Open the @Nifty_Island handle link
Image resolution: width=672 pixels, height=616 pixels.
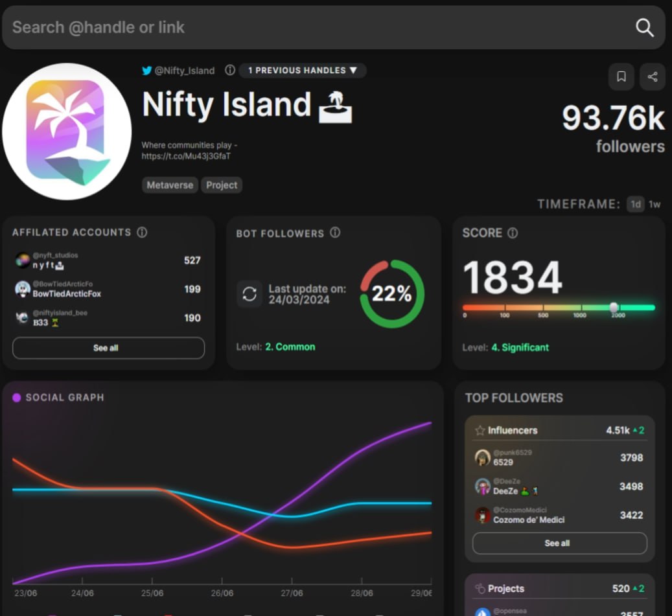(184, 71)
